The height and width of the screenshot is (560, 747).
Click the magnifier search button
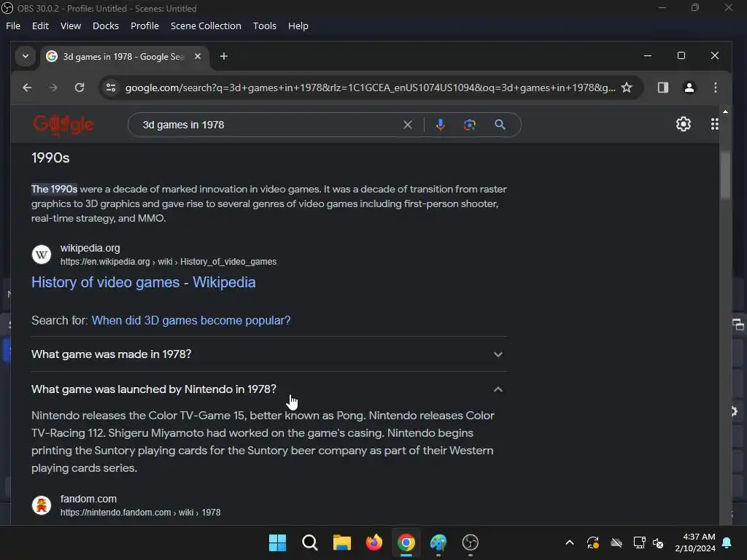500,125
